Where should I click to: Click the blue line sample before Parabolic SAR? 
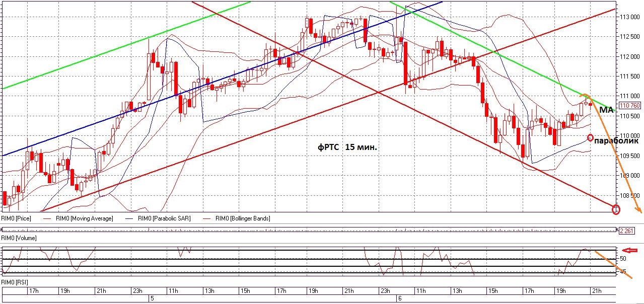click(x=130, y=218)
